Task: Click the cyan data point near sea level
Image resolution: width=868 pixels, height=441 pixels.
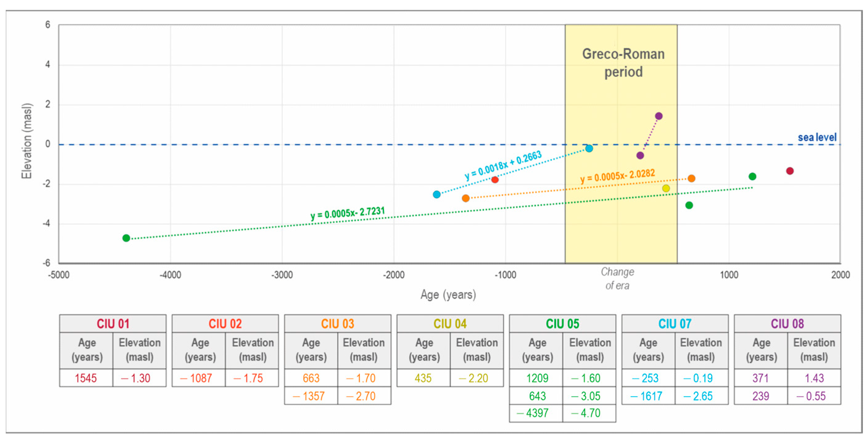Action: pos(589,149)
